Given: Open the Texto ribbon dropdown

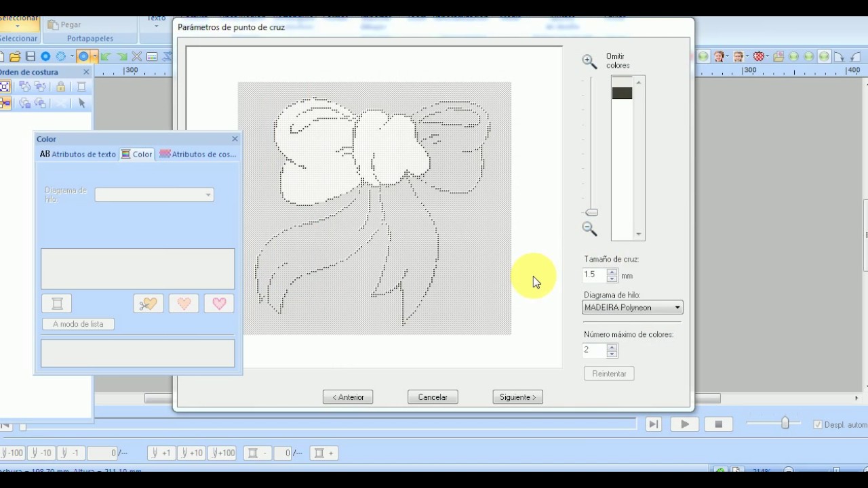Looking at the screenshot, I should point(157,26).
